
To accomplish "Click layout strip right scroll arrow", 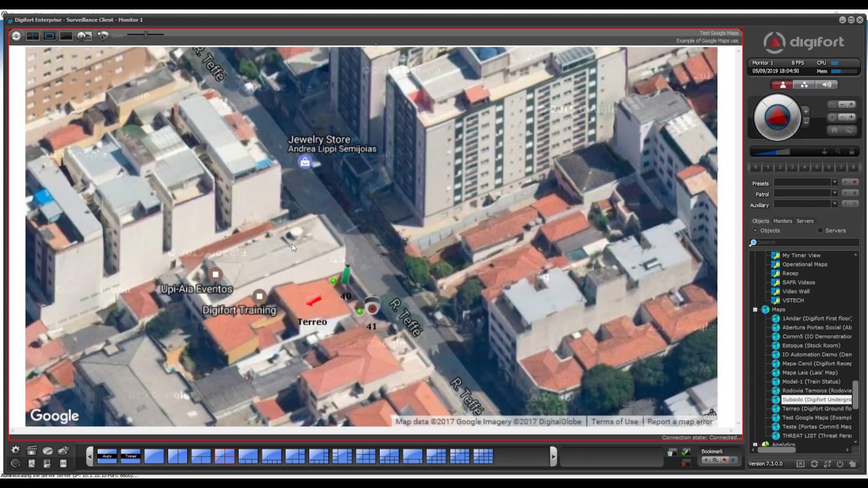I will [x=553, y=456].
